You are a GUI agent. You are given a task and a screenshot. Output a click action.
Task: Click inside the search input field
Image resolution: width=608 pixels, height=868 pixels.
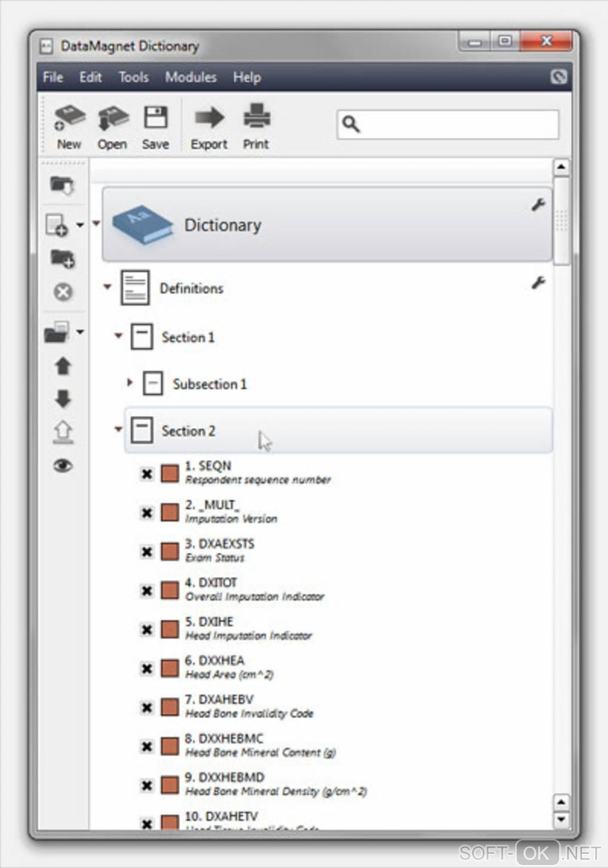[x=448, y=124]
